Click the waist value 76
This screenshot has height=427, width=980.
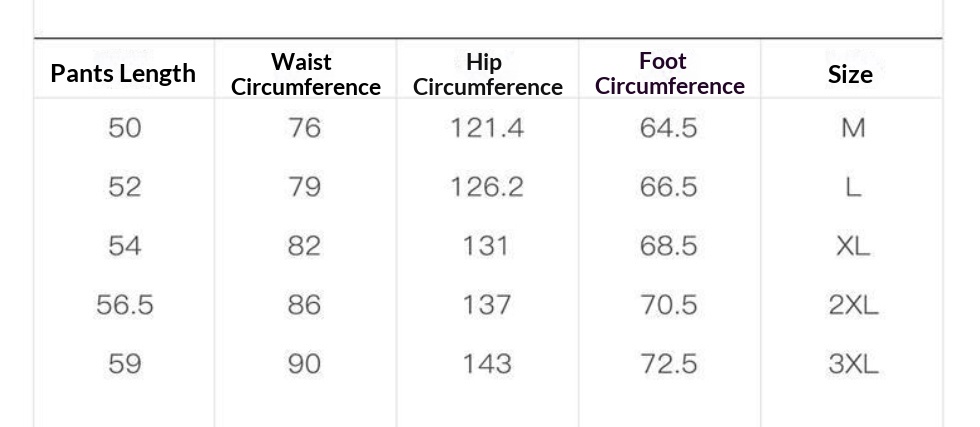click(304, 128)
